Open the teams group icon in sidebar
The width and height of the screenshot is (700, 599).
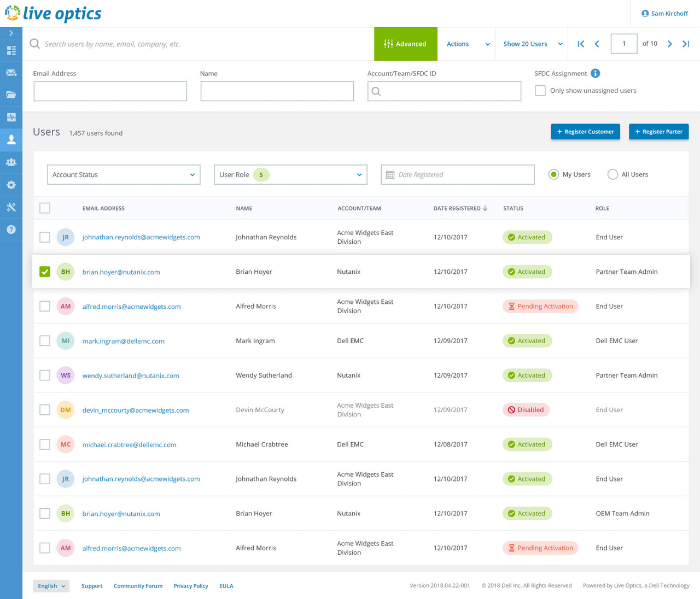[11, 162]
